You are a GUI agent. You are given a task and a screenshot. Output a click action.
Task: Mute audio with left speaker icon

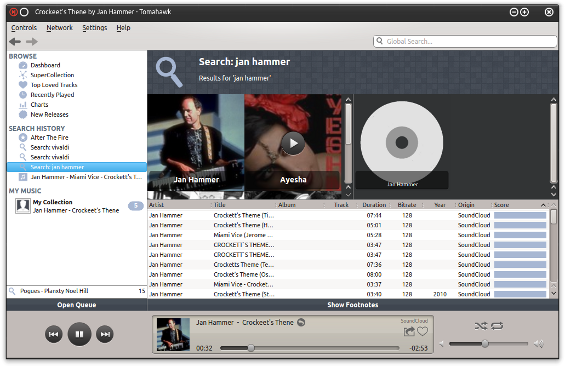click(x=441, y=344)
